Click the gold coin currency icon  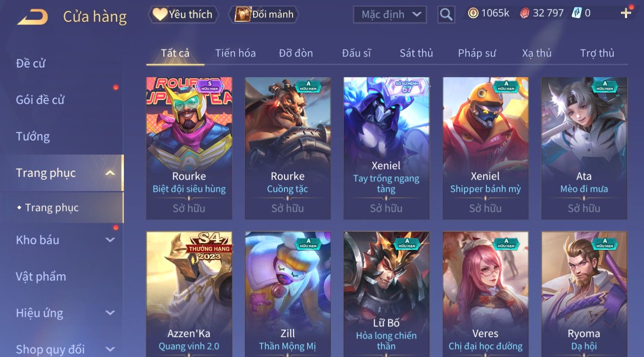[473, 13]
